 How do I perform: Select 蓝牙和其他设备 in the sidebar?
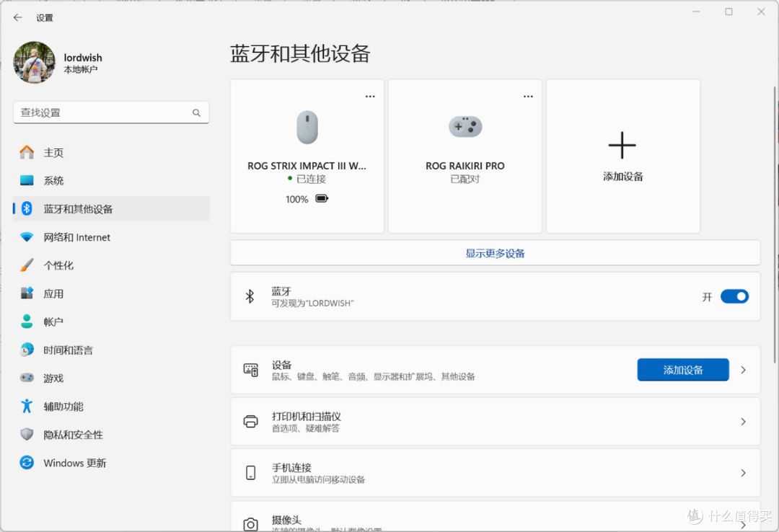point(111,208)
